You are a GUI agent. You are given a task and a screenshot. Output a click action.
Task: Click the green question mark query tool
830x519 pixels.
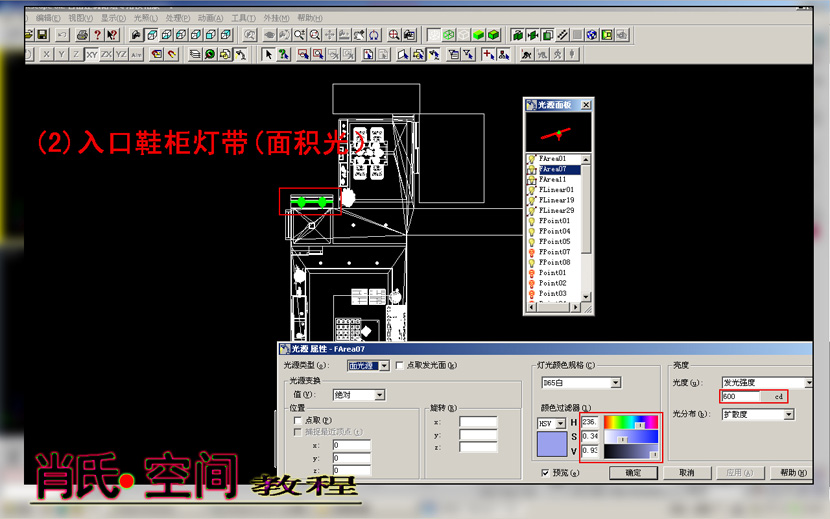pyautogui.click(x=284, y=54)
